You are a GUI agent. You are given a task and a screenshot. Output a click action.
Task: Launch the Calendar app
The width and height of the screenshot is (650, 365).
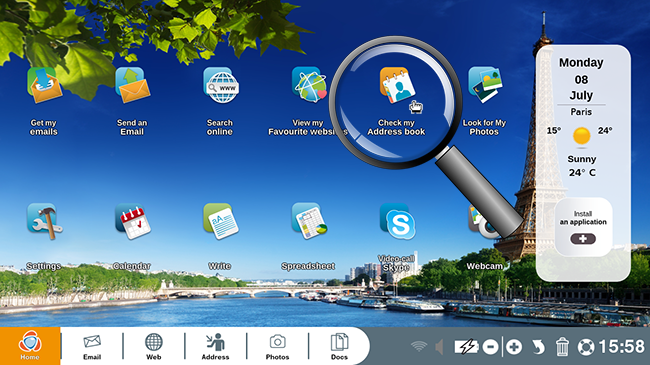pyautogui.click(x=133, y=221)
